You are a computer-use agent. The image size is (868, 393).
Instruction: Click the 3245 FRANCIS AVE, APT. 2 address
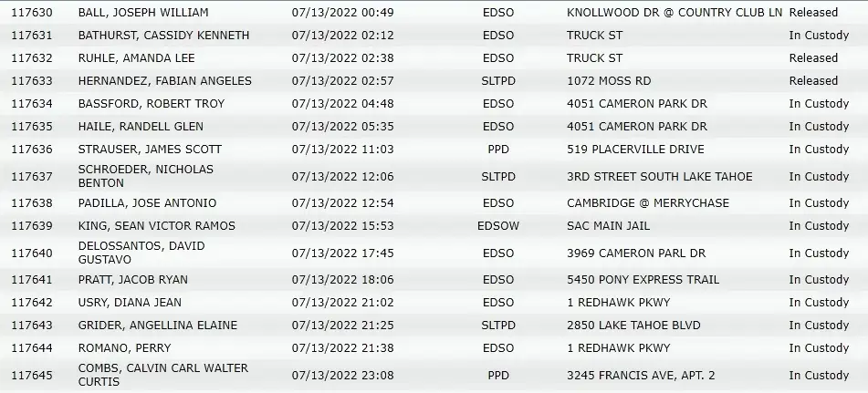641,376
